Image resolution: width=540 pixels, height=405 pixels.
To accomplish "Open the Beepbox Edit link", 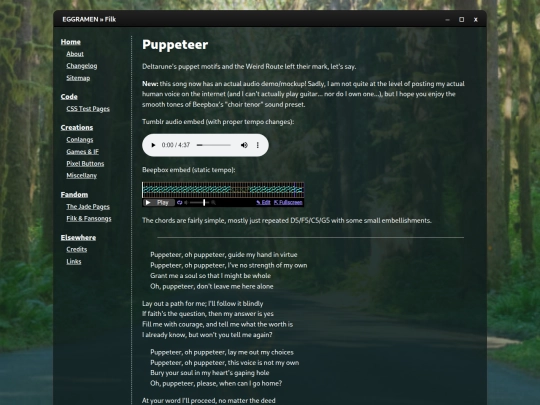I will click(x=263, y=202).
